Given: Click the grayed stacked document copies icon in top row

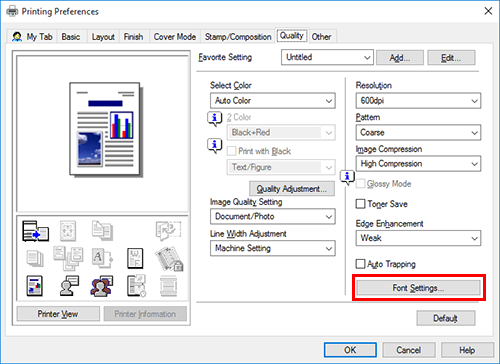Looking at the screenshot, I should [102, 230].
